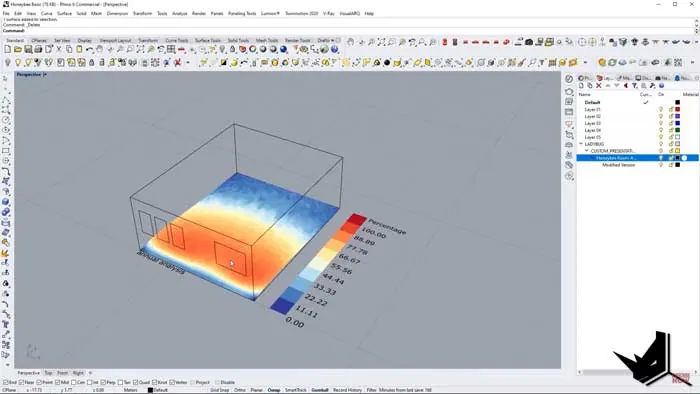This screenshot has height=394, width=700.
Task: Click the four-viewports layout icon
Action: click(171, 50)
